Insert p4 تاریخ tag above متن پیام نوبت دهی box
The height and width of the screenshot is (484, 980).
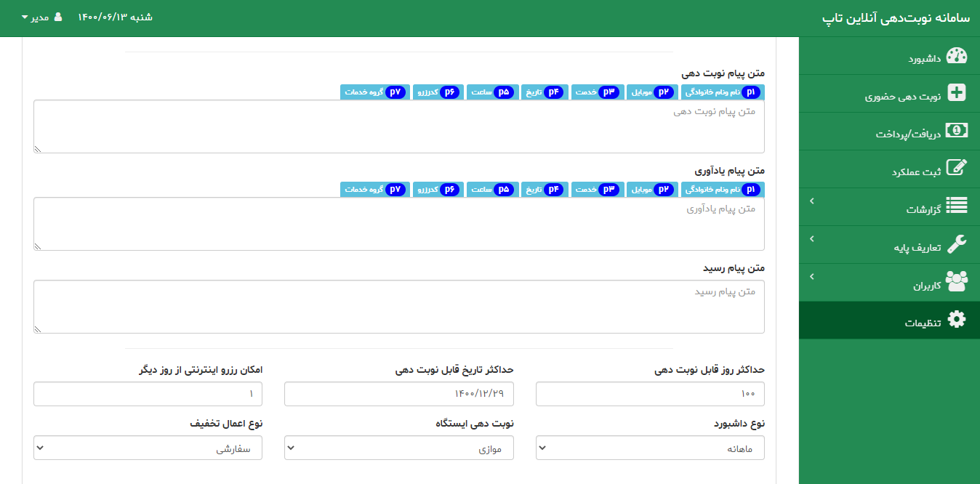pyautogui.click(x=545, y=92)
